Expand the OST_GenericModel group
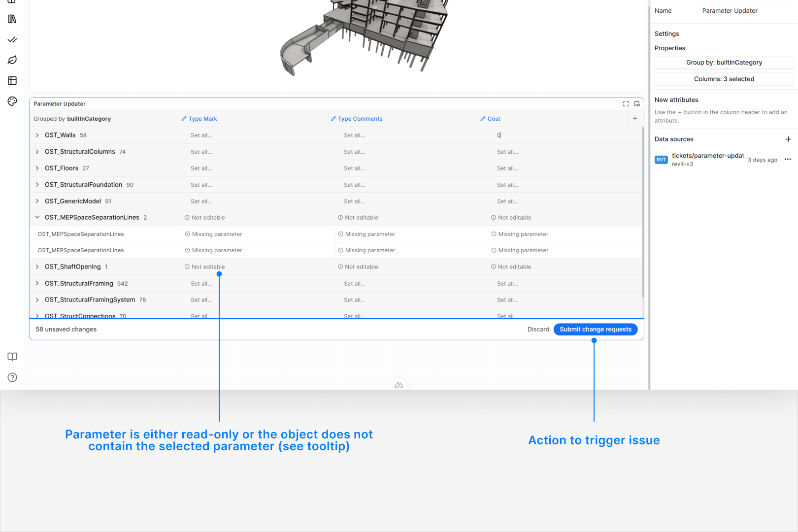The image size is (798, 532). [x=37, y=201]
